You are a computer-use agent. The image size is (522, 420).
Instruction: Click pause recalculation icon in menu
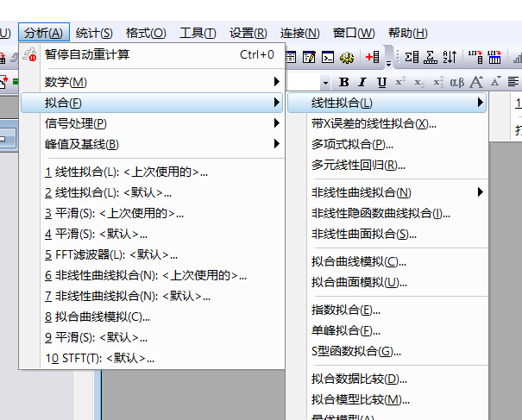tap(29, 54)
